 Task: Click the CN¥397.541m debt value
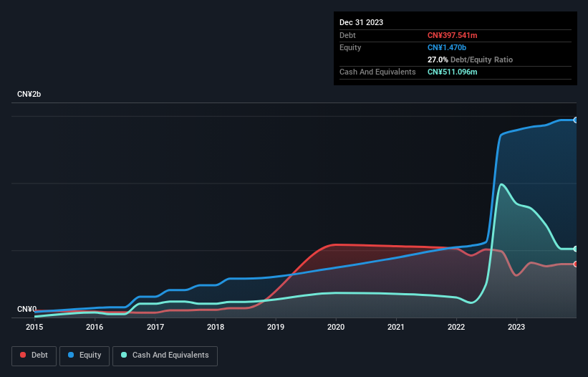452,35
